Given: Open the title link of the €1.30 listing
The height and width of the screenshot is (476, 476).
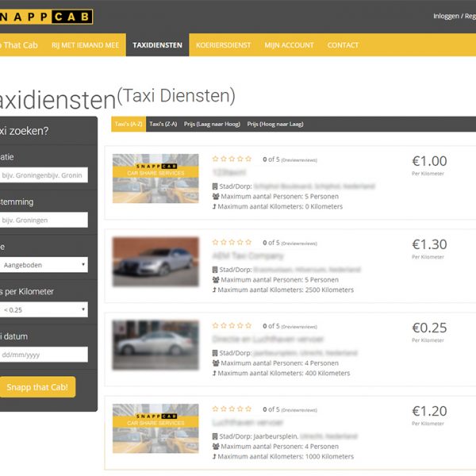Looking at the screenshot, I should click(x=248, y=256).
